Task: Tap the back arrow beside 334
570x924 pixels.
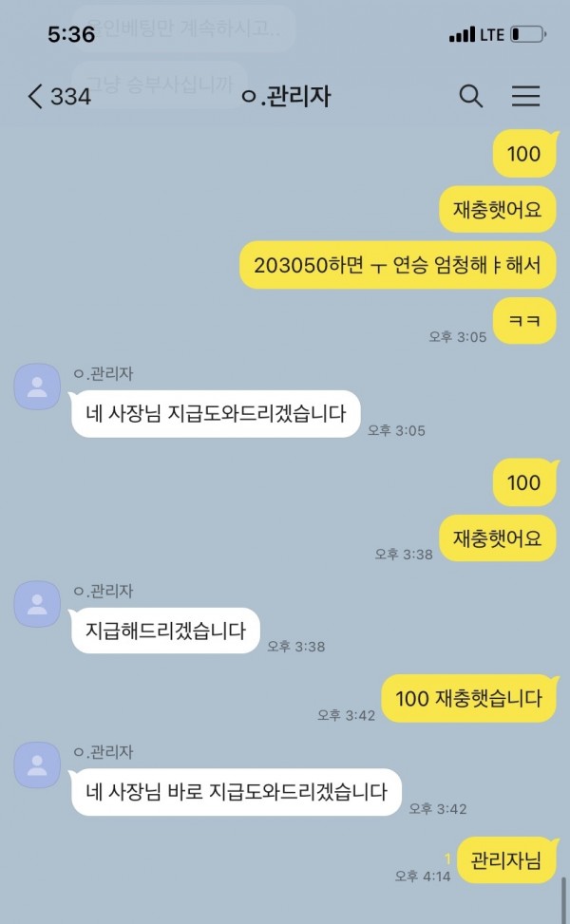Action: (35, 96)
